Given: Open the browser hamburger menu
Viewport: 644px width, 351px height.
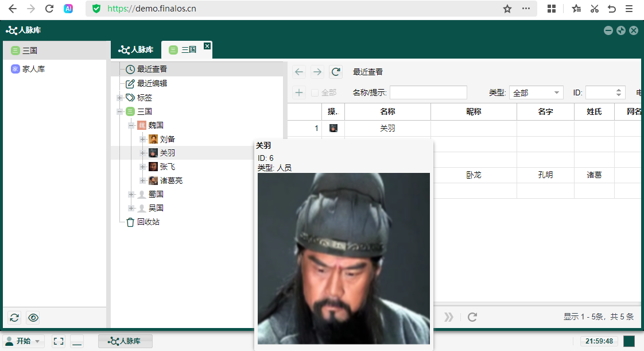Looking at the screenshot, I should tap(629, 9).
